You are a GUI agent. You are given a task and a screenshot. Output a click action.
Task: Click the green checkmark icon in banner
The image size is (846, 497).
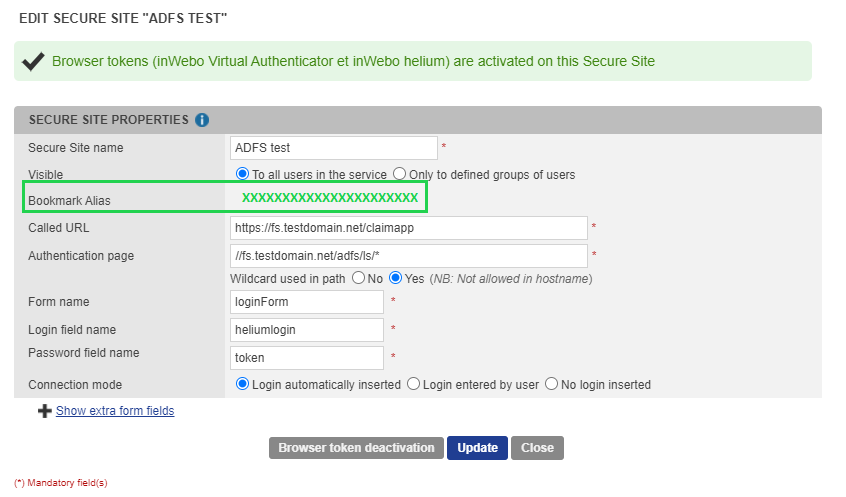point(32,61)
